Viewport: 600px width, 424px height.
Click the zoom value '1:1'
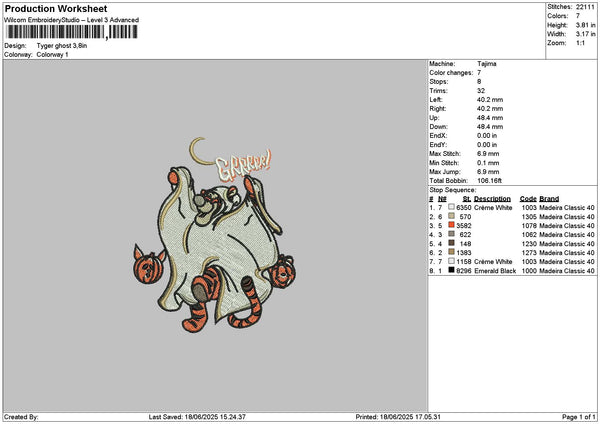[580, 43]
